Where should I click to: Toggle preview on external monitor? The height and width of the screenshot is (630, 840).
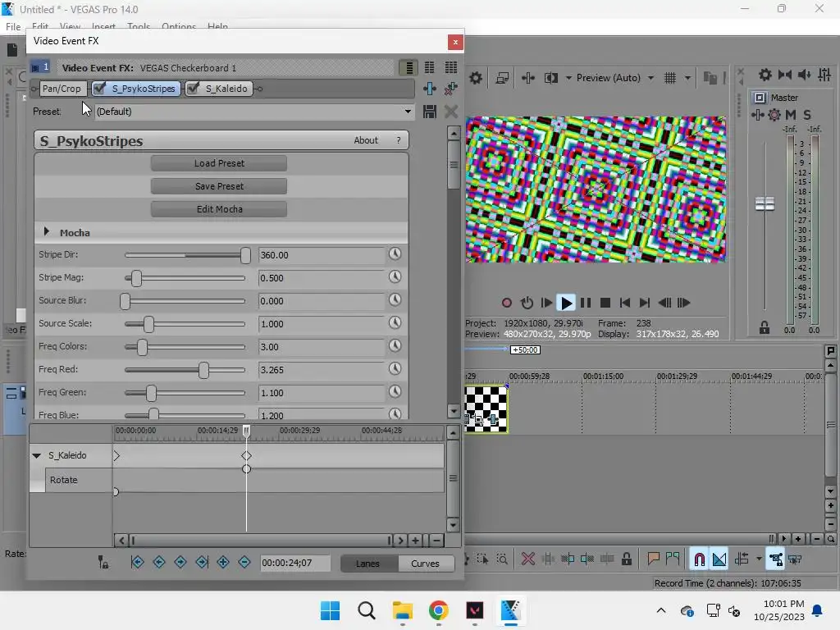[x=502, y=78]
